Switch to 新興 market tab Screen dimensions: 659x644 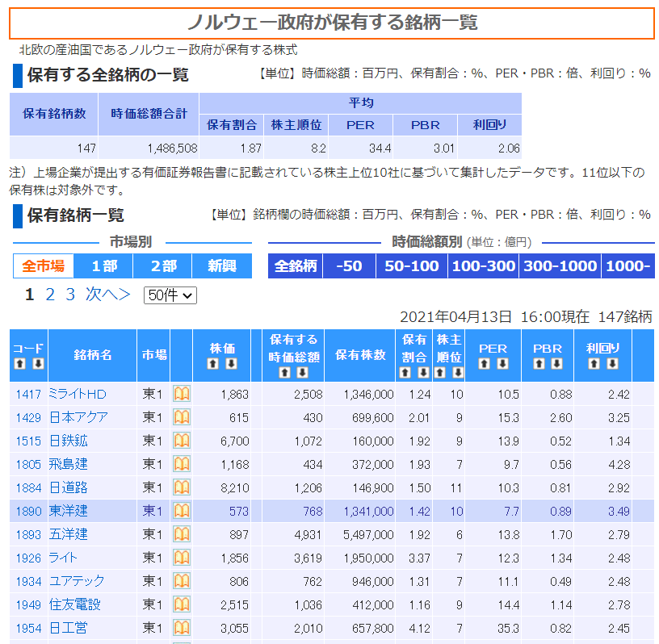221,266
